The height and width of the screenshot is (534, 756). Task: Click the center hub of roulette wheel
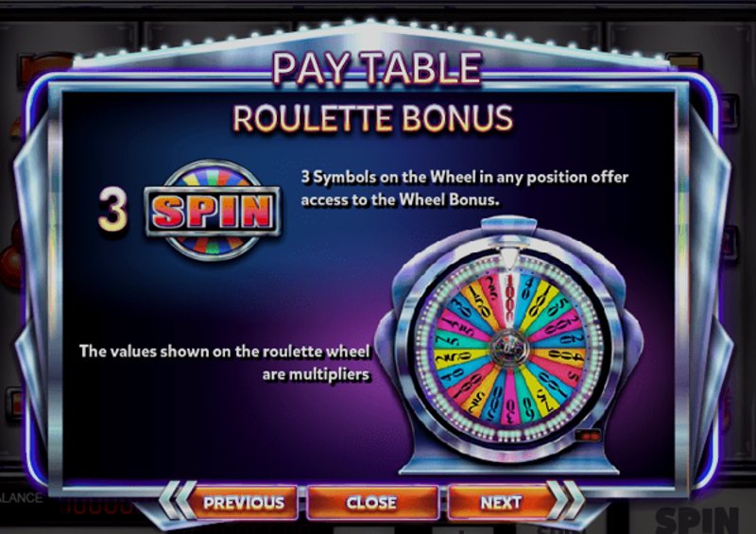coord(509,349)
